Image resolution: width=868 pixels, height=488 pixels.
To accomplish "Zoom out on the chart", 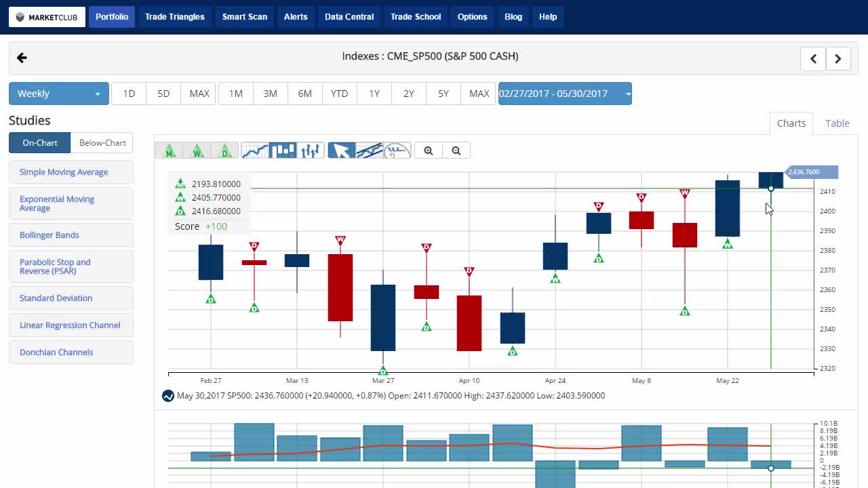I will pos(456,150).
